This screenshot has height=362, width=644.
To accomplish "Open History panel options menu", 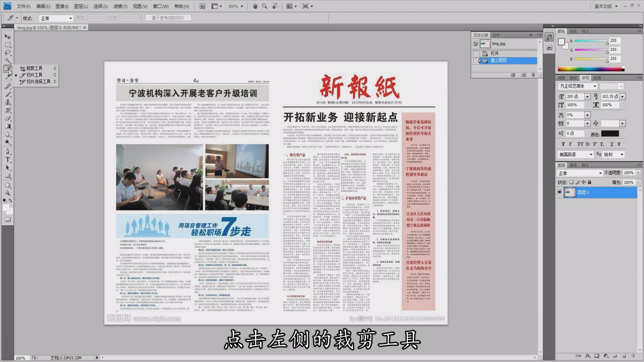I will coord(539,35).
